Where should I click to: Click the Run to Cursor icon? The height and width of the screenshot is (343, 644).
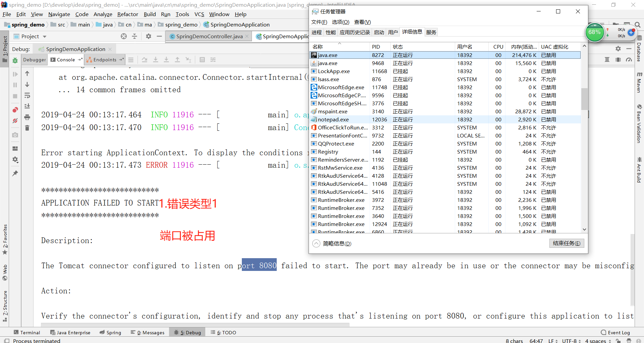(189, 60)
